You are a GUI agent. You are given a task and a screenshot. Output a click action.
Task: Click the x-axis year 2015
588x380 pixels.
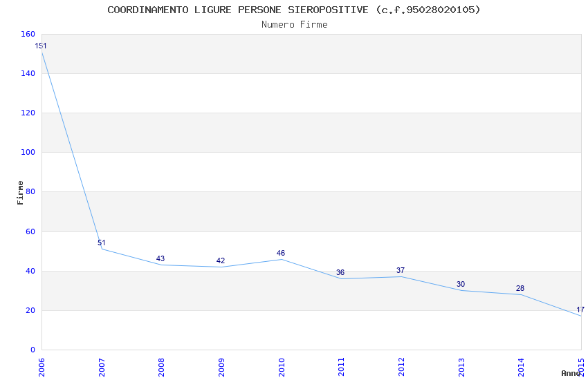581,368
